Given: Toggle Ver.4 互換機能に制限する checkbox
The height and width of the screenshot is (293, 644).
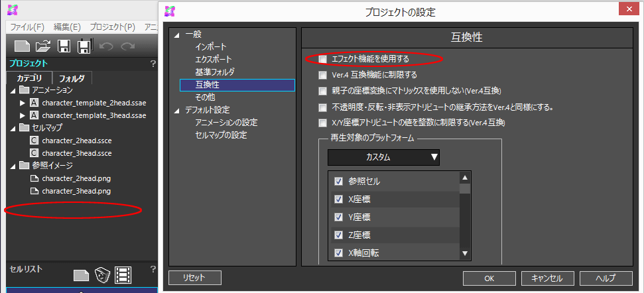Looking at the screenshot, I should click(x=323, y=75).
